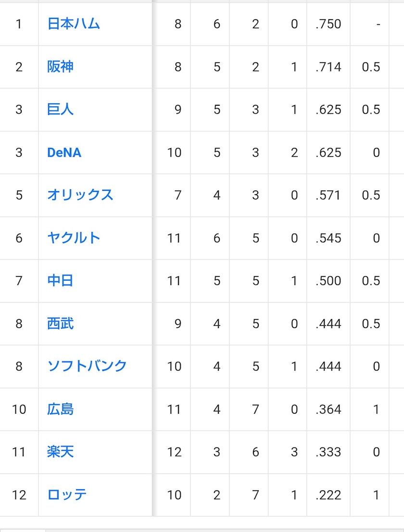
Task: Select 楽天's games played cell showing 12
Action: pyautogui.click(x=171, y=452)
